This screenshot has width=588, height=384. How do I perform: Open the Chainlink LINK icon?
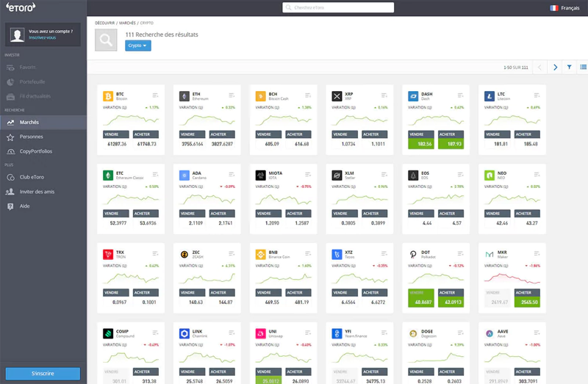point(184,333)
